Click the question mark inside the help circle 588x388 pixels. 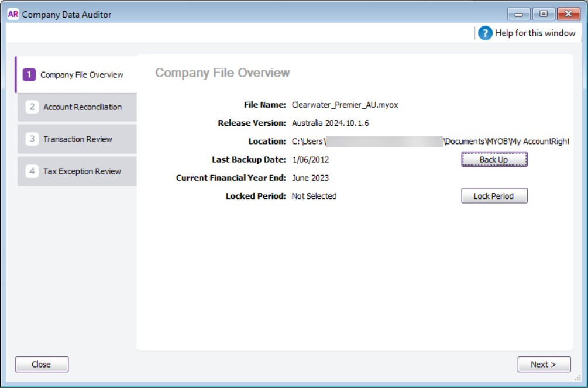(485, 33)
